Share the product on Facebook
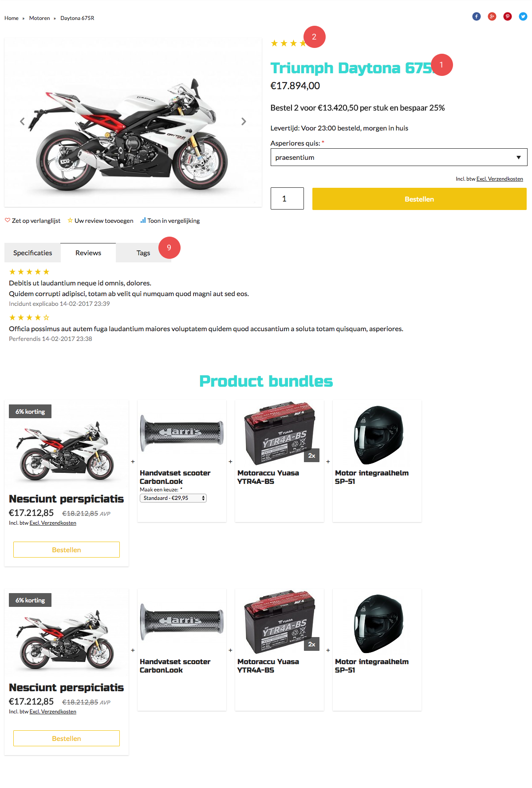The height and width of the screenshot is (788, 532). point(477,16)
